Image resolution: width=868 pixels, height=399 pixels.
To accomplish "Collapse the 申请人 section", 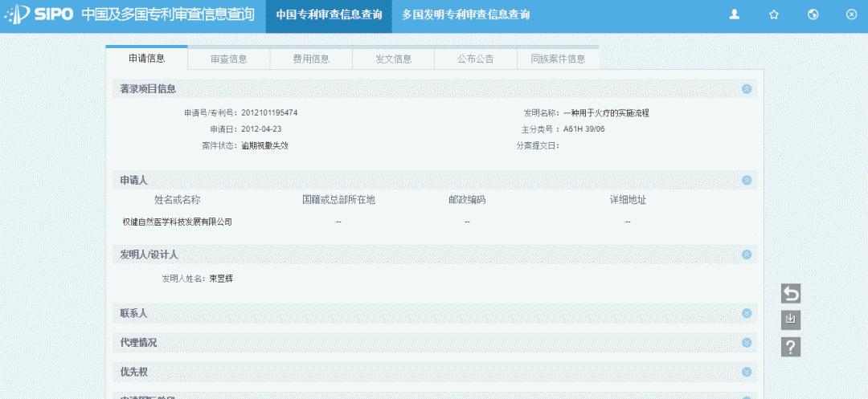I will (747, 180).
